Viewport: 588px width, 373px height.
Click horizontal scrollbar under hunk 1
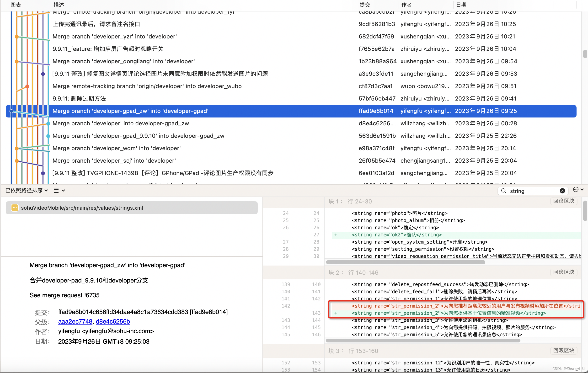click(x=405, y=262)
